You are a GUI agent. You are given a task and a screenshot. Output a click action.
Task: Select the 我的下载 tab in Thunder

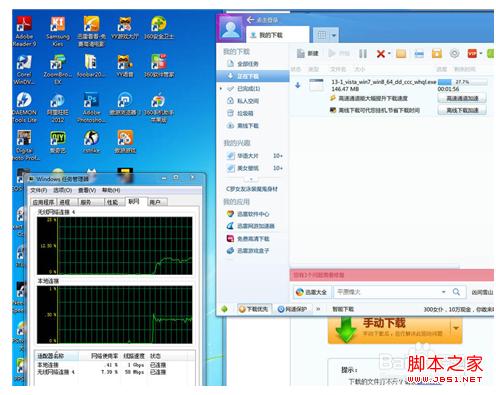pos(277,35)
